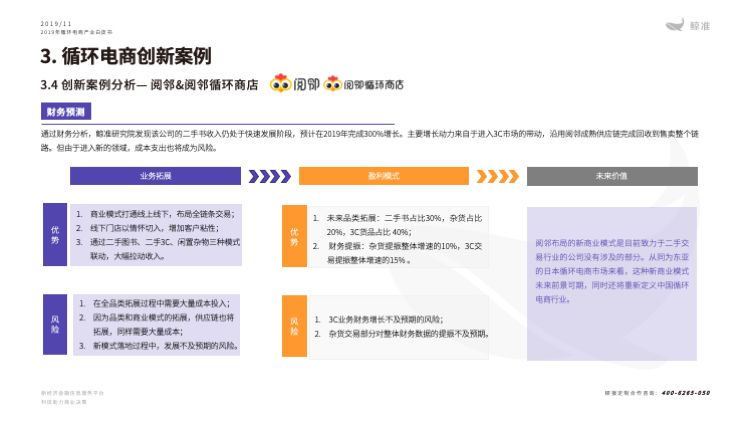750x422 pixels.
Task: Click the phone number 400-6265-050
Action: coord(686,393)
